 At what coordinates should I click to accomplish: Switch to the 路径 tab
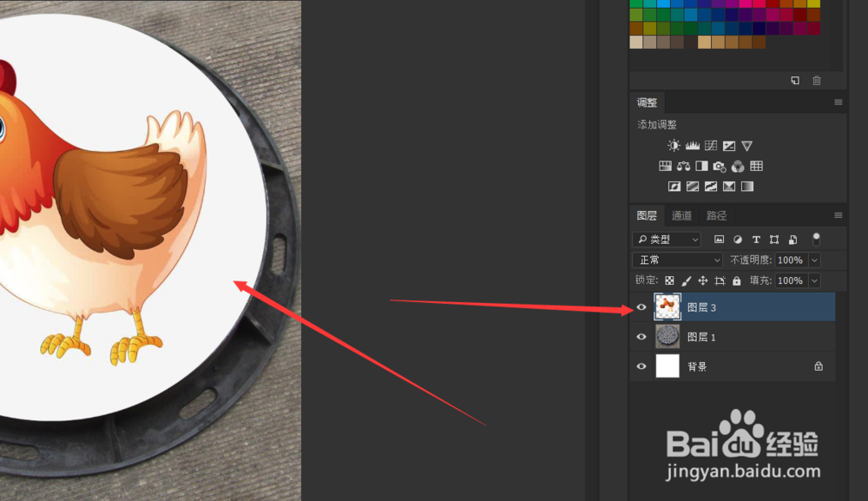point(716,215)
